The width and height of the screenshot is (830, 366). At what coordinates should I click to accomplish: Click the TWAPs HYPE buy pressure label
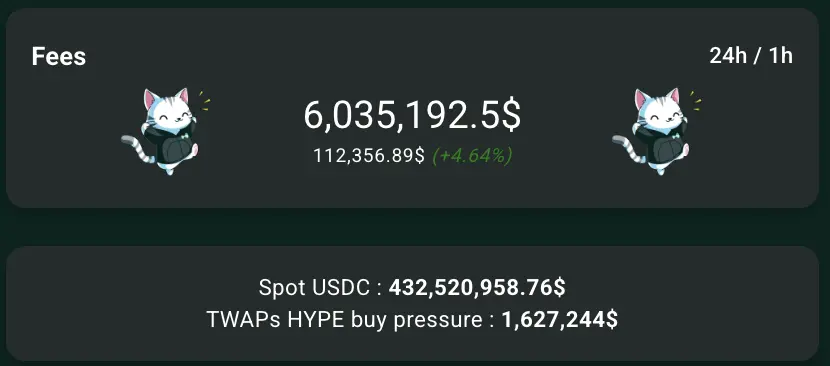coord(346,320)
